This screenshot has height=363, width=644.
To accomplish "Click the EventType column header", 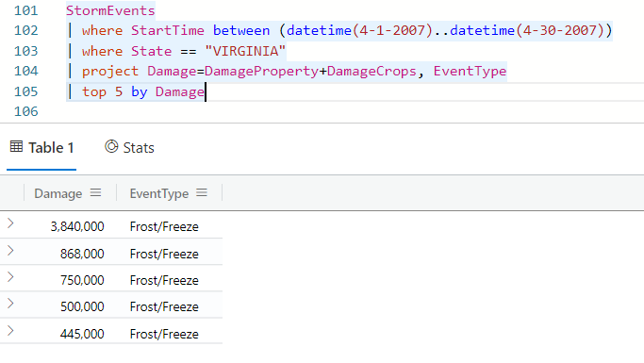I will click(159, 193).
